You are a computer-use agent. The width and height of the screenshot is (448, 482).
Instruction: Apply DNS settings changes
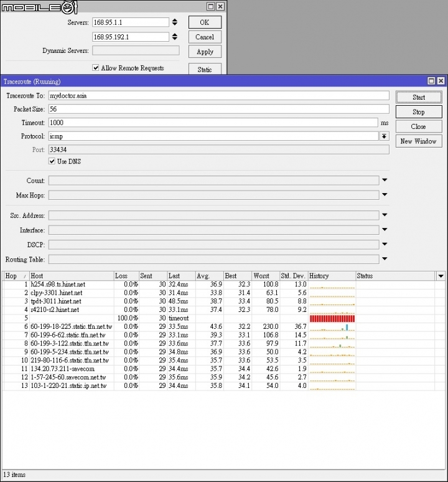[205, 52]
